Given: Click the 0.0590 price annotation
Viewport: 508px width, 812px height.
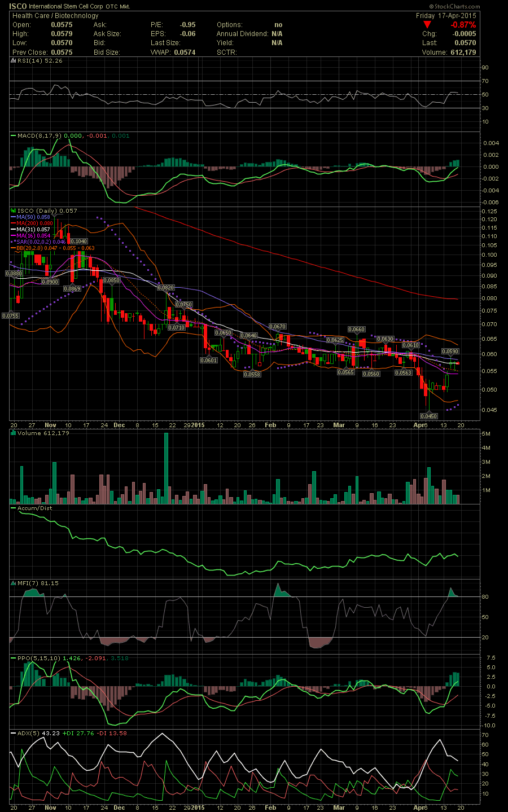Looking at the screenshot, I should click(450, 351).
